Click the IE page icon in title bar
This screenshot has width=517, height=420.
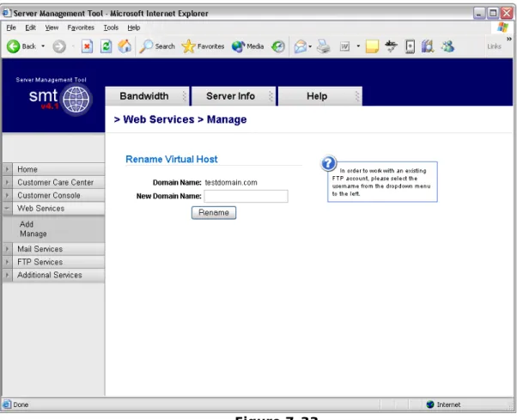7,13
